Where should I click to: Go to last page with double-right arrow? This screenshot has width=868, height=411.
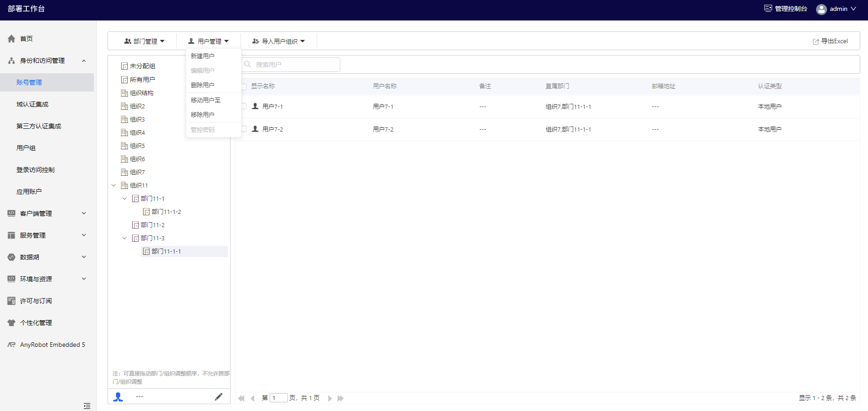pyautogui.click(x=340, y=398)
